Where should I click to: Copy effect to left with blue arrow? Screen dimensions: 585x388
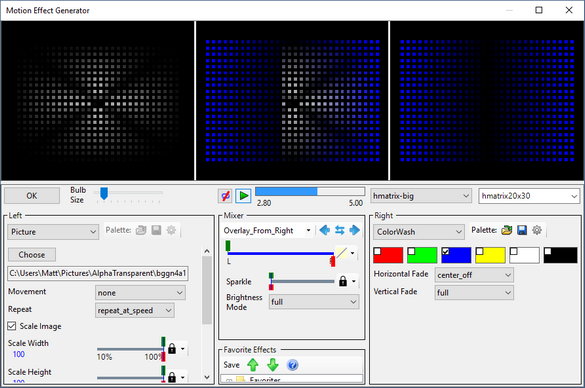click(325, 230)
